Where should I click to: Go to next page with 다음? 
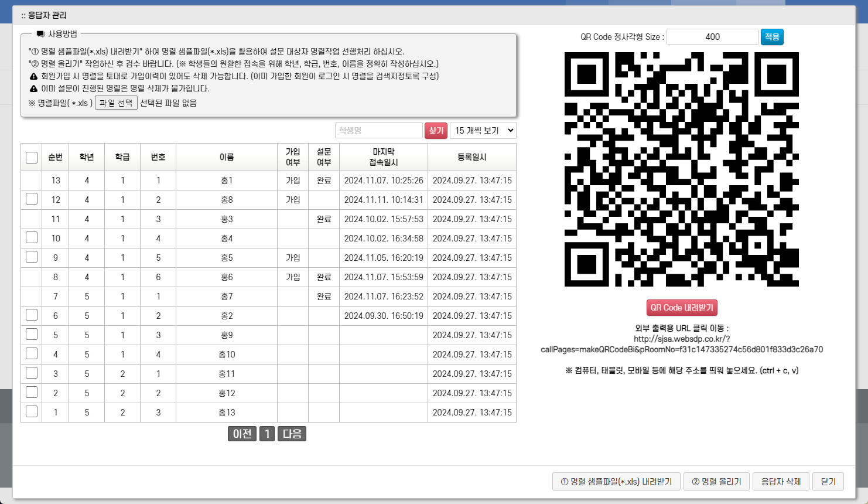292,434
